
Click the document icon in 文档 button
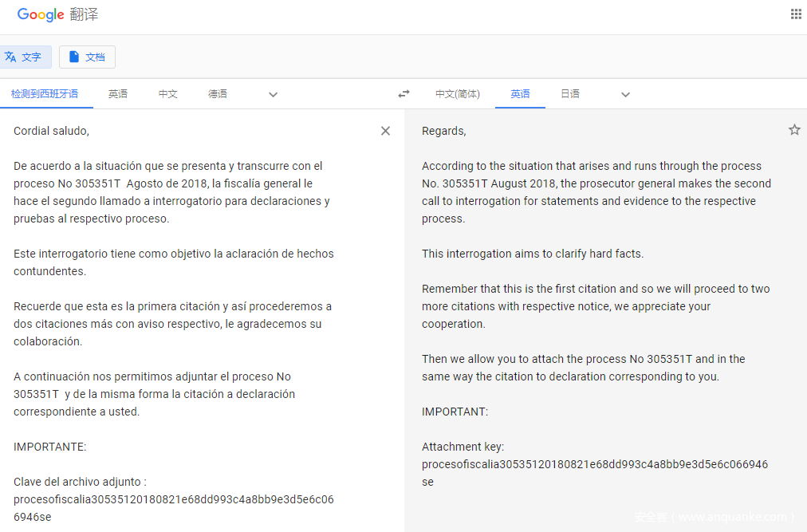tap(74, 57)
